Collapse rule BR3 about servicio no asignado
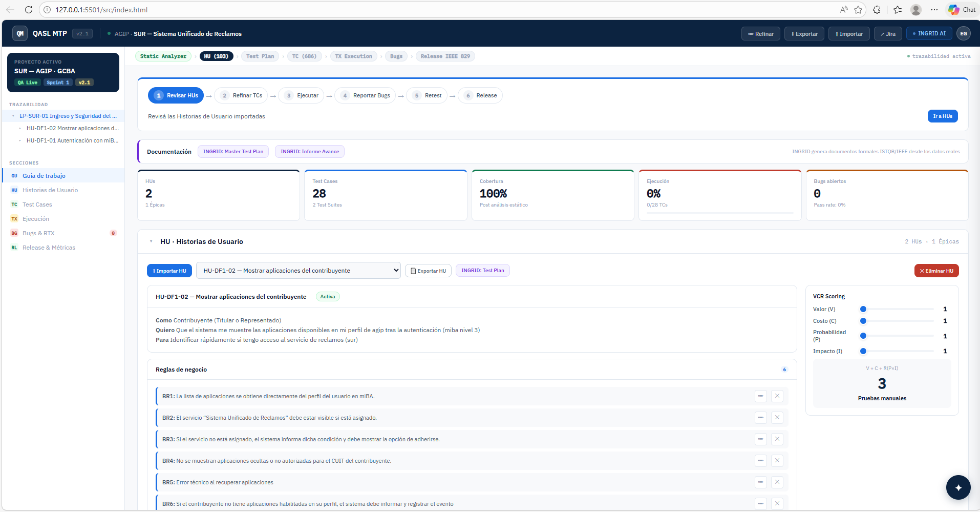This screenshot has height=512, width=980. pyautogui.click(x=760, y=439)
